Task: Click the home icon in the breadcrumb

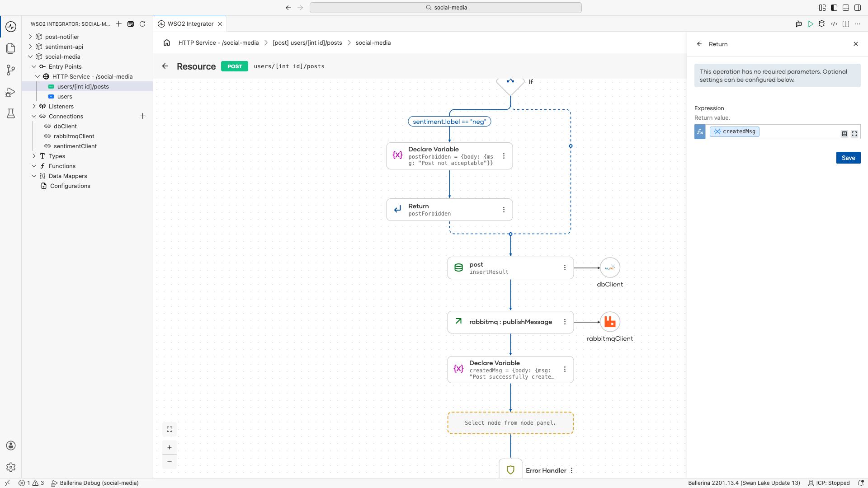Action: tap(167, 42)
